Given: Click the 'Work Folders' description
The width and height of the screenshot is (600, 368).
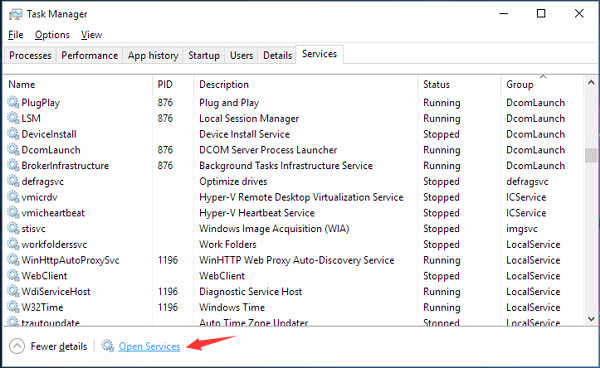Looking at the screenshot, I should click(228, 244).
